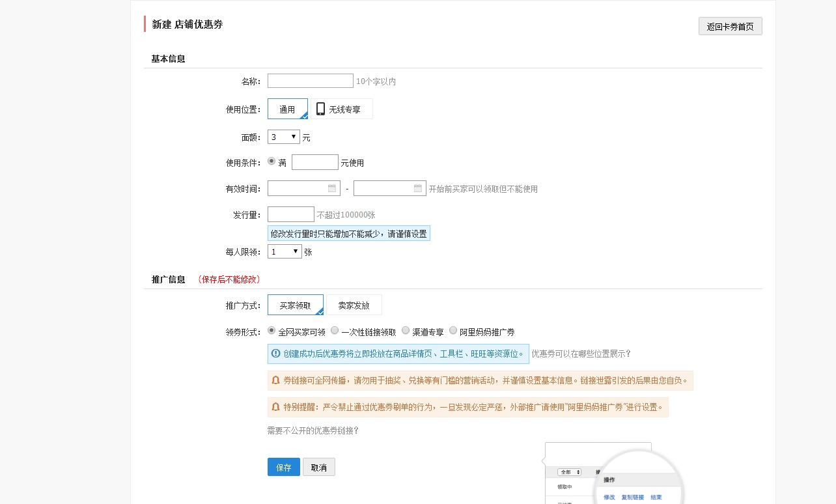The height and width of the screenshot is (504, 836).
Task: Click the 保存 save button
Action: pos(283,468)
